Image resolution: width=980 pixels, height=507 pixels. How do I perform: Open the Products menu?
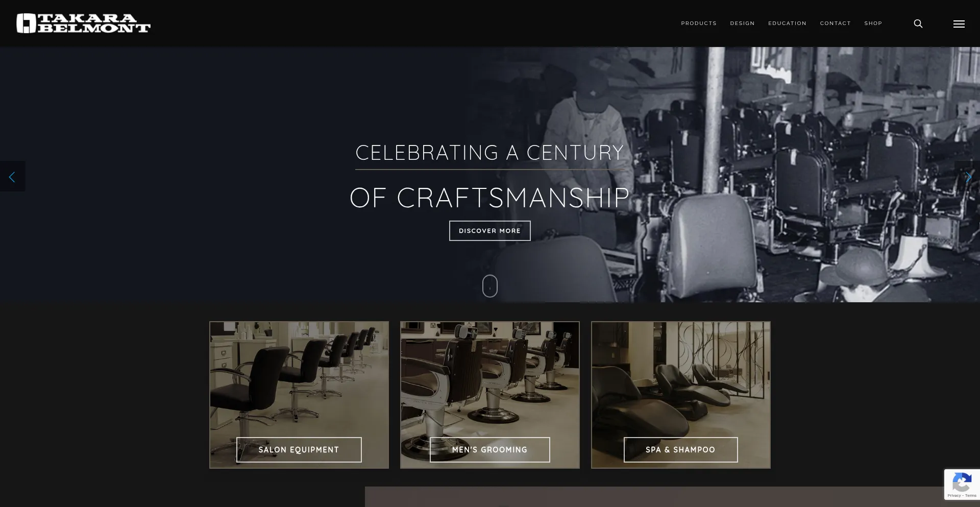(x=698, y=23)
